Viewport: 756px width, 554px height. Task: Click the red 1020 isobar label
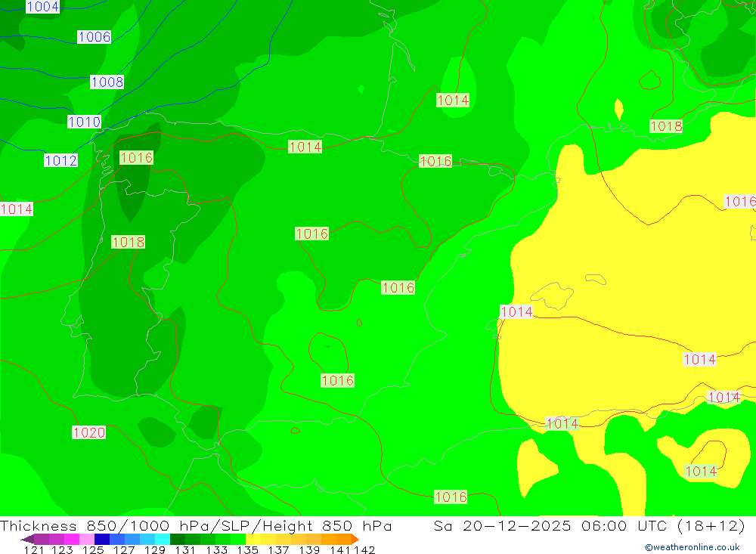pos(88,432)
